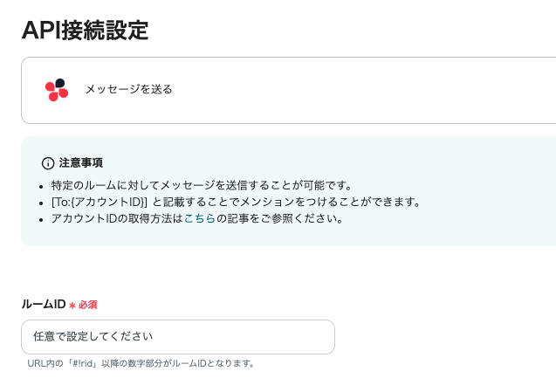The image size is (556, 392).
Task: Click the 注意事項 heading text
Action: coord(81,163)
